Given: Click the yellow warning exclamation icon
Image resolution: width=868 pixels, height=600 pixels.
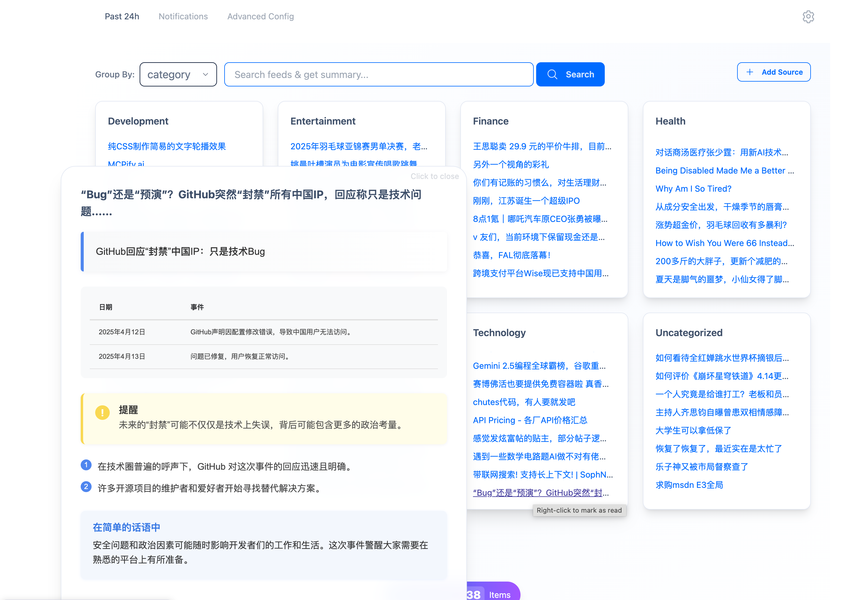Looking at the screenshot, I should tap(102, 412).
